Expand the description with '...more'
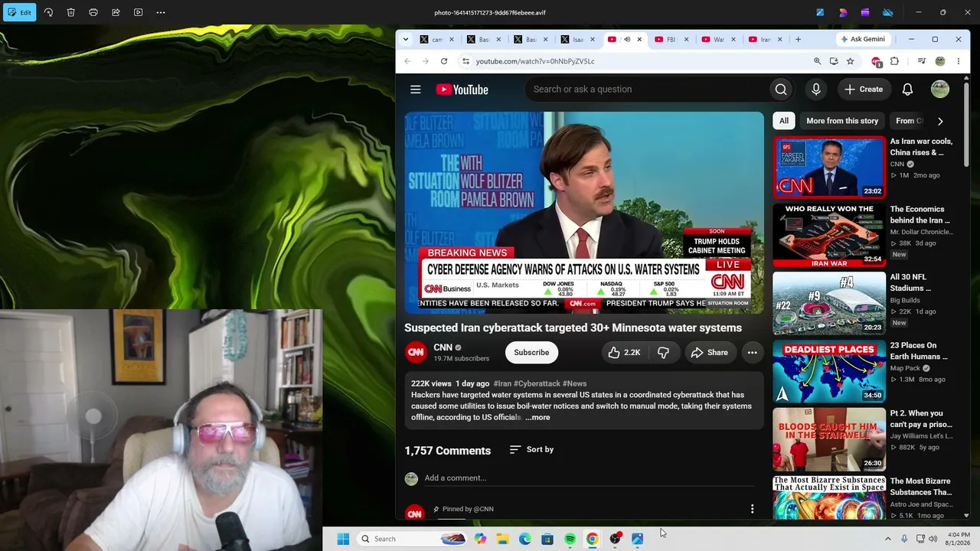Screen dimensions: 980x551 point(537,417)
